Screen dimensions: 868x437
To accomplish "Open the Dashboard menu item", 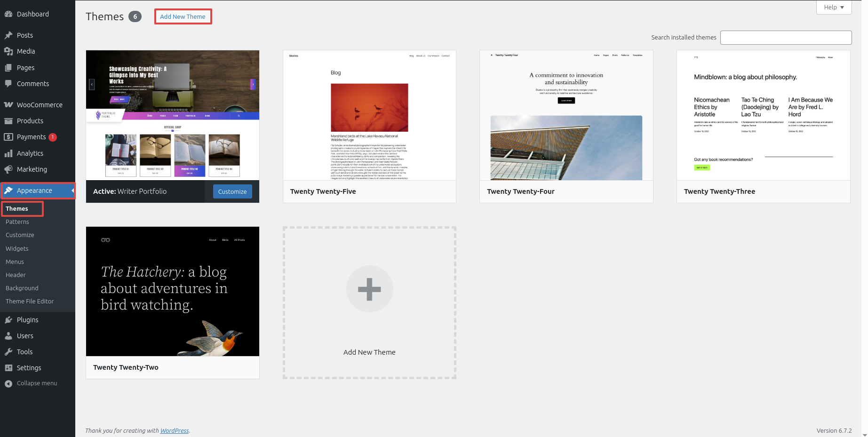I will [x=38, y=14].
